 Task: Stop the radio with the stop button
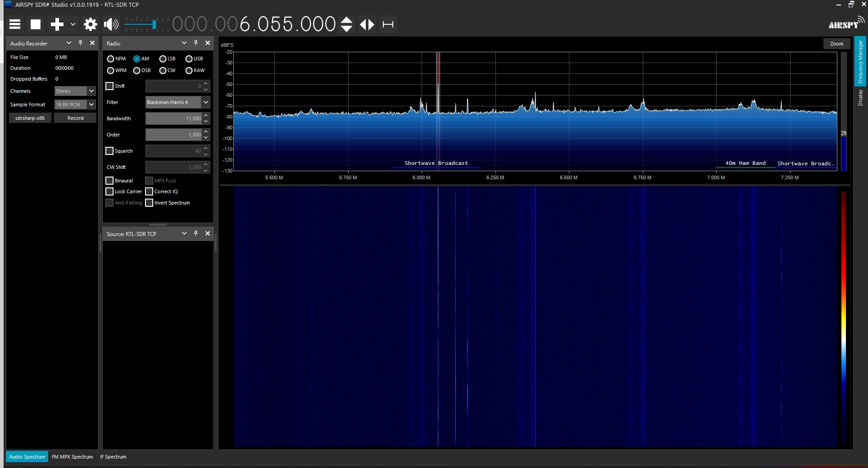point(36,24)
